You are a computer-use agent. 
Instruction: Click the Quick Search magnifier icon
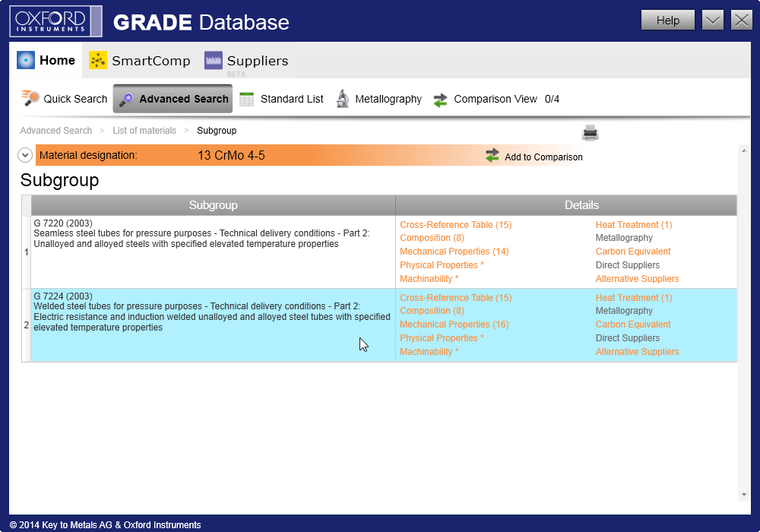(30, 98)
